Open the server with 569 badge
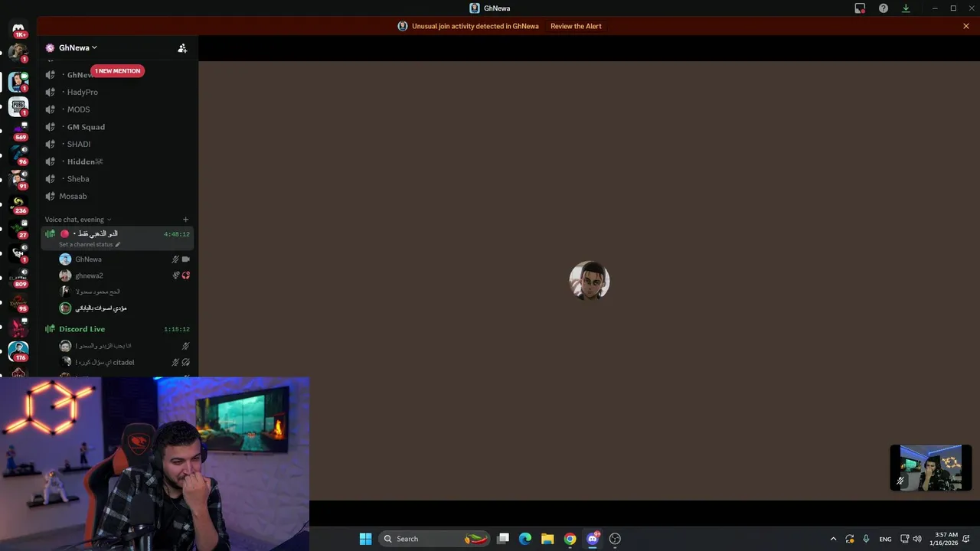The image size is (980, 551). (18, 130)
